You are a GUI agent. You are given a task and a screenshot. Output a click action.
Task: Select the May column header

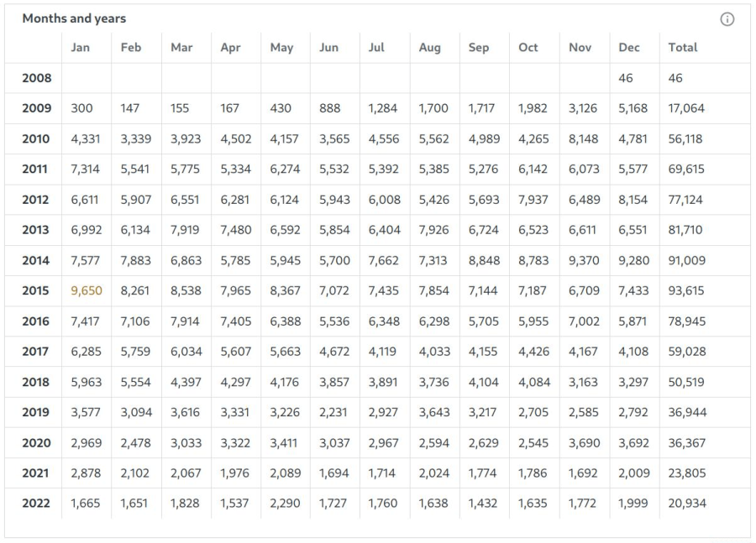[x=281, y=48]
